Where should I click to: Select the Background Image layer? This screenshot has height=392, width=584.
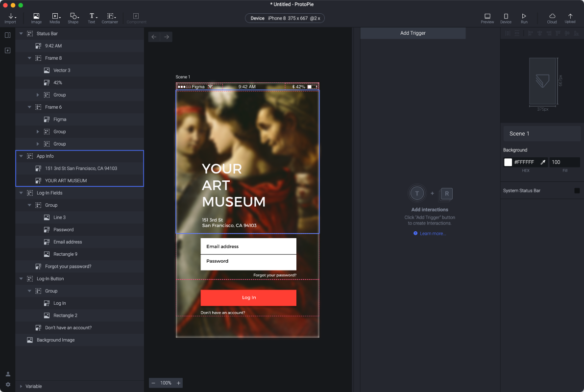tap(80, 340)
